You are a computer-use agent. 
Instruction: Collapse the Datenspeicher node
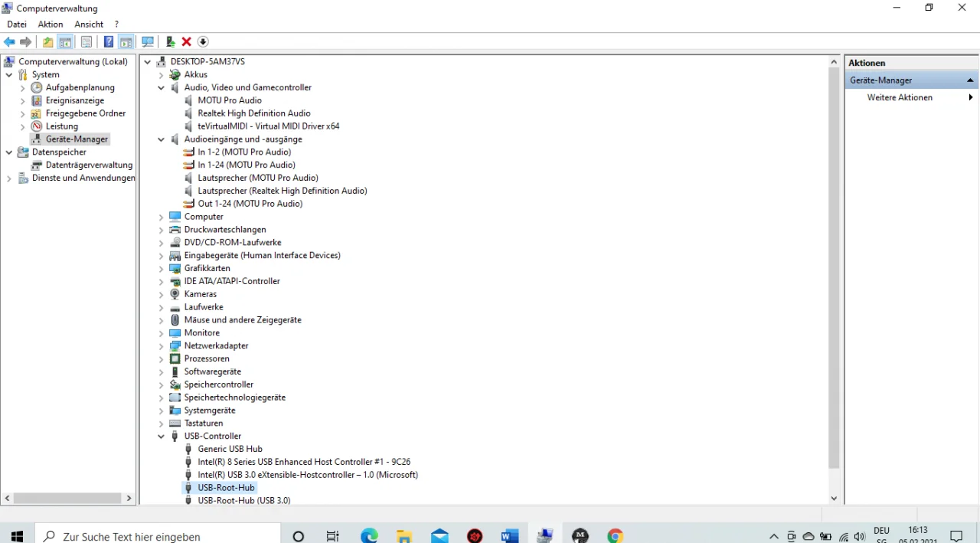(x=9, y=152)
